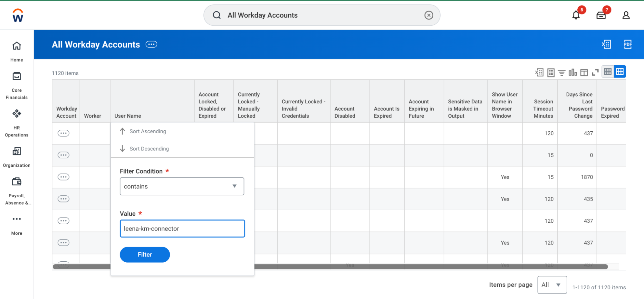
Task: Click the worksheet export icon in table toolbar
Action: [x=551, y=72]
